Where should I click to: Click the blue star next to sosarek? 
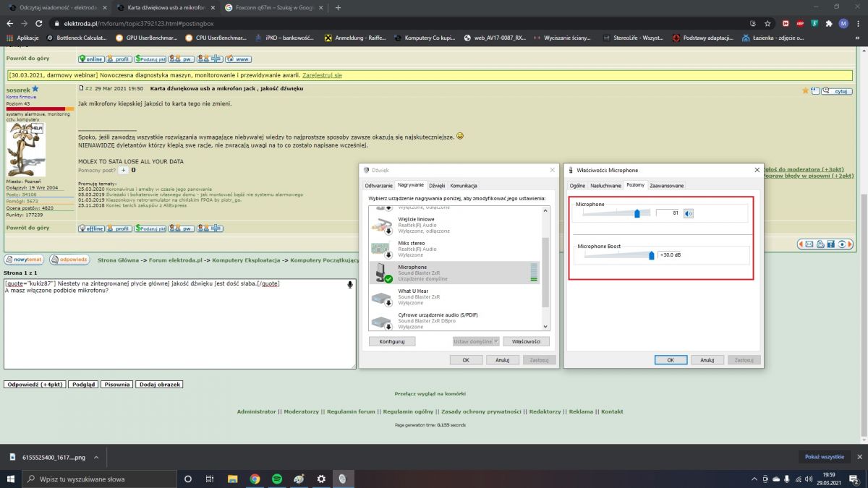point(35,88)
